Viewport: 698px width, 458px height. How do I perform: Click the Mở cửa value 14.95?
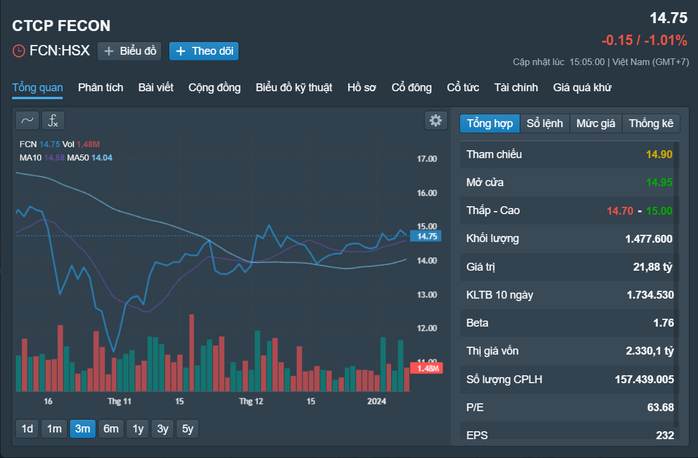pyautogui.click(x=659, y=182)
